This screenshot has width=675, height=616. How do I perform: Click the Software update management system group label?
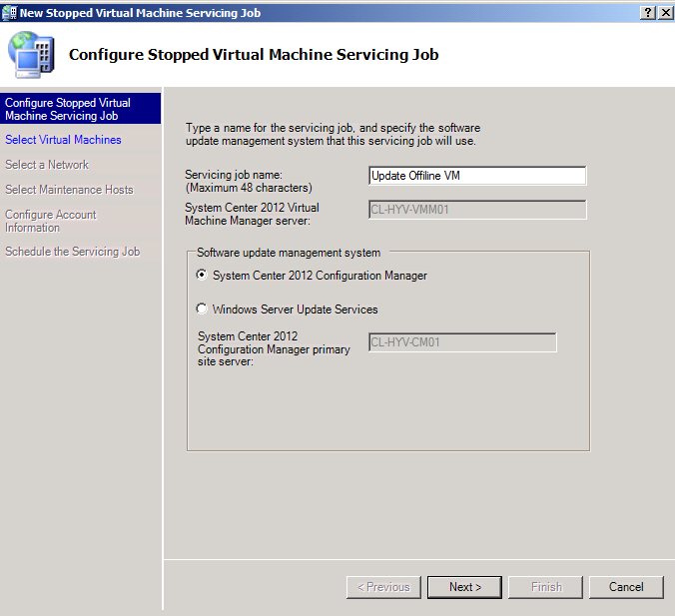click(289, 253)
